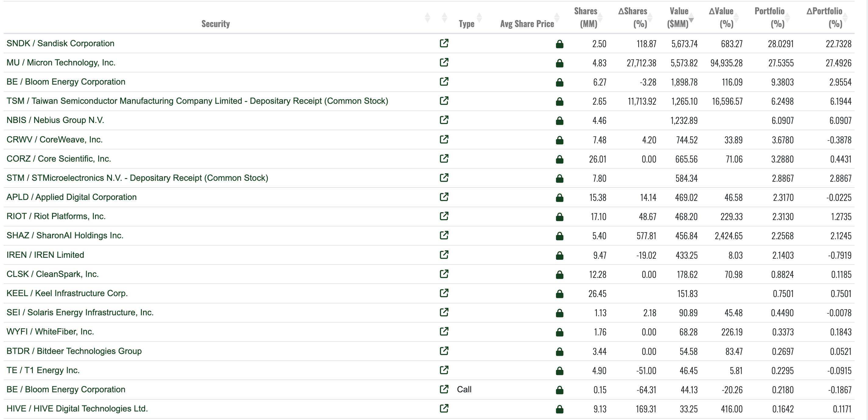
Task: Select Core Scientific shares value 26.01
Action: 597,159
